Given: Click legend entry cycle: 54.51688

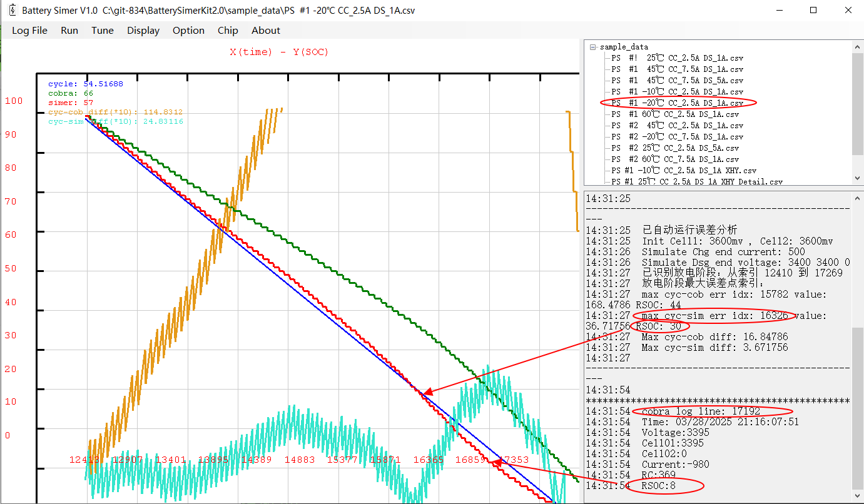Looking at the screenshot, I should point(86,84).
